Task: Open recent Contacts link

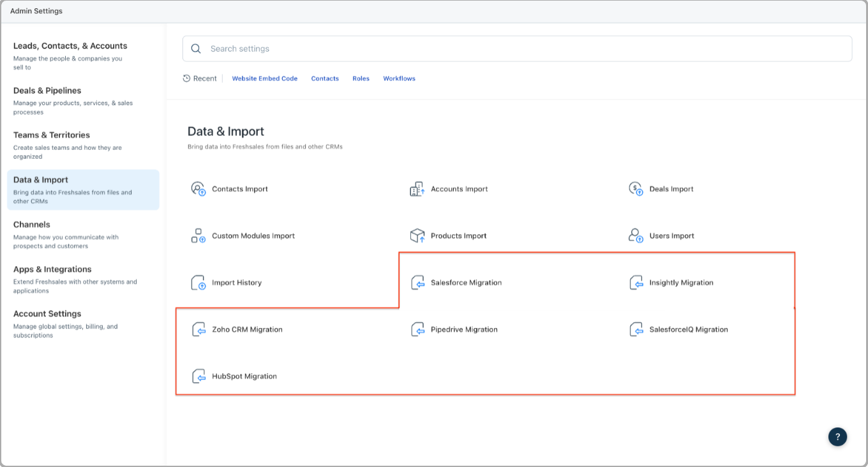Action: (x=325, y=78)
